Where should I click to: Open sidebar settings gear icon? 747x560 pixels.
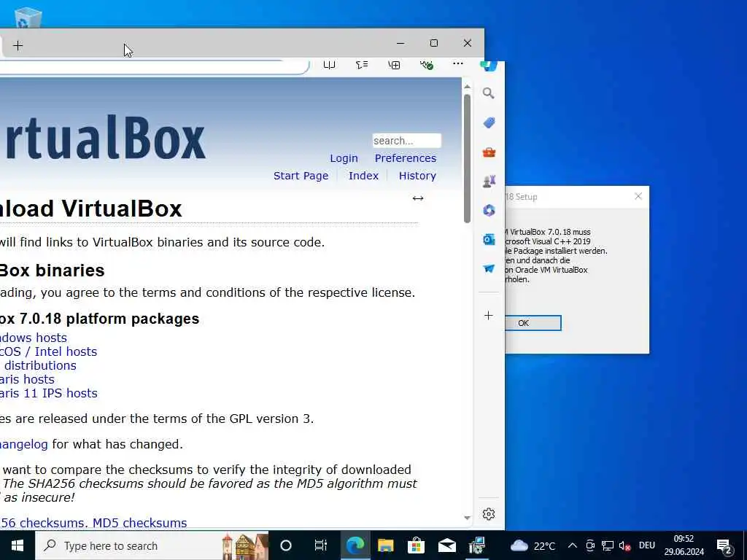coord(488,514)
